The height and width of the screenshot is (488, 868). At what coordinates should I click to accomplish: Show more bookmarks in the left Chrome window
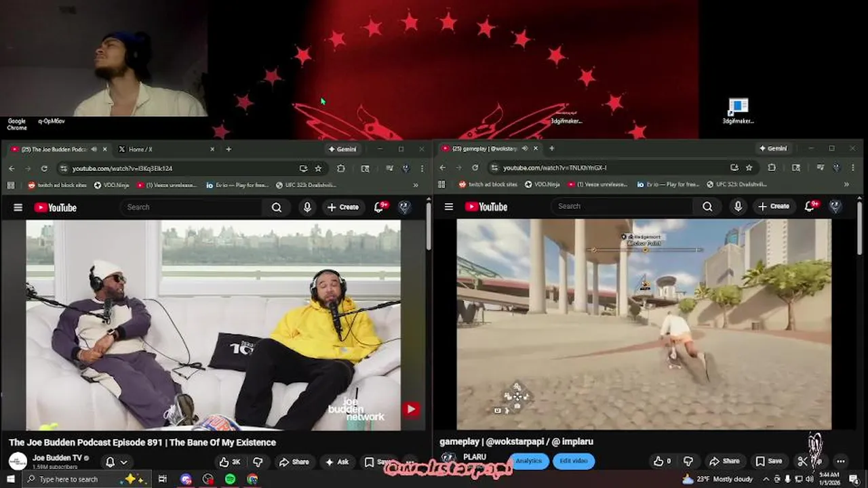(x=416, y=185)
